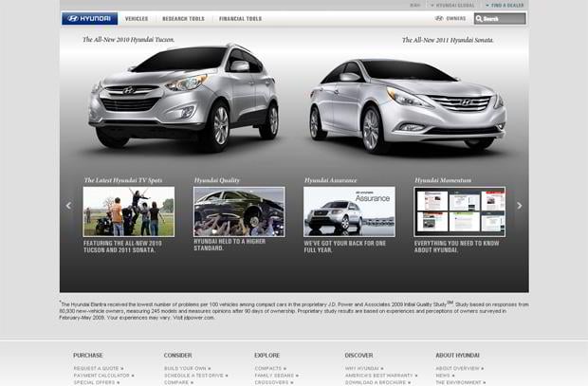Open the Research Tools menu
Viewport: 588px width, 386px height.
181,18
